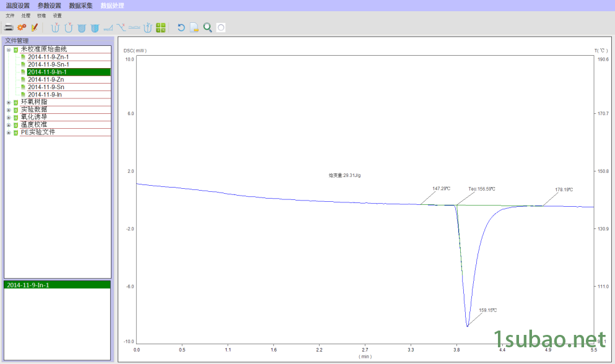Click the blue undo arrow icon
This screenshot has width=615, height=364.
pyautogui.click(x=181, y=27)
